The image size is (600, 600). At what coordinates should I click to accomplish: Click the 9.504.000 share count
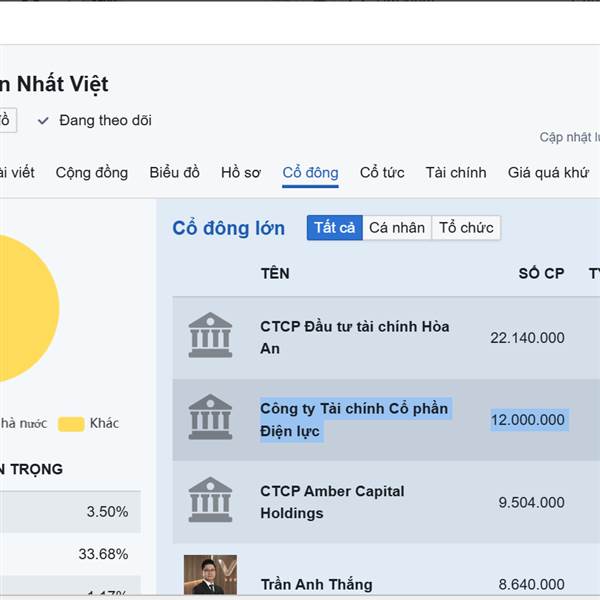pos(532,502)
